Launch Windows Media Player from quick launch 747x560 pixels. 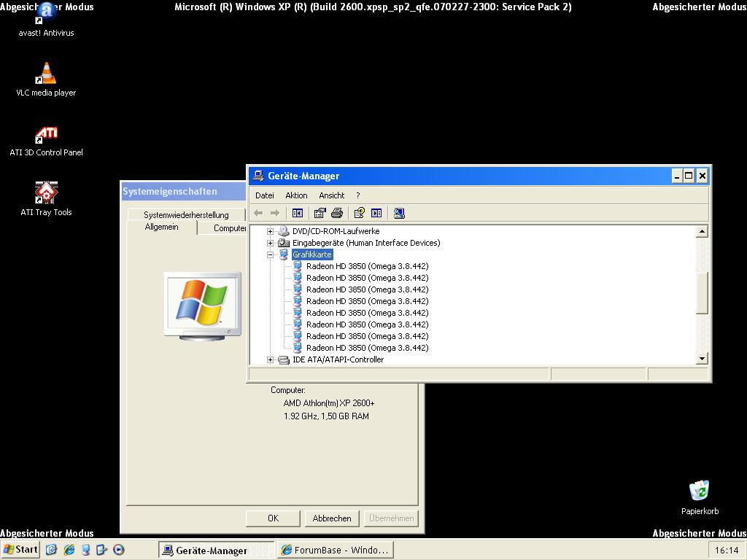click(x=119, y=550)
